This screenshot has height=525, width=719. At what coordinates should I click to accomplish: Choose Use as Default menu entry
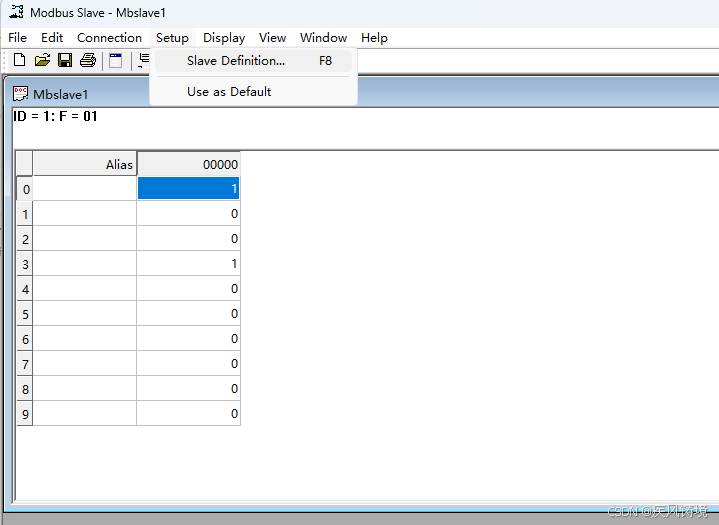(253, 91)
